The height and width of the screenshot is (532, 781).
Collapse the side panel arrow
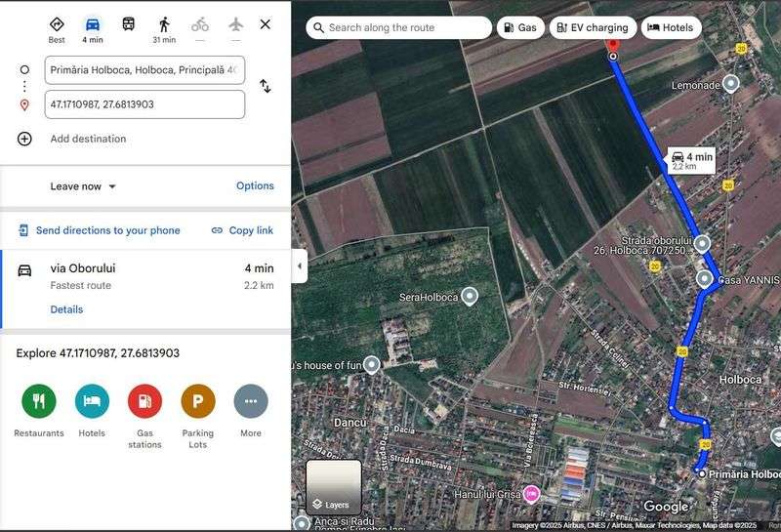click(299, 266)
